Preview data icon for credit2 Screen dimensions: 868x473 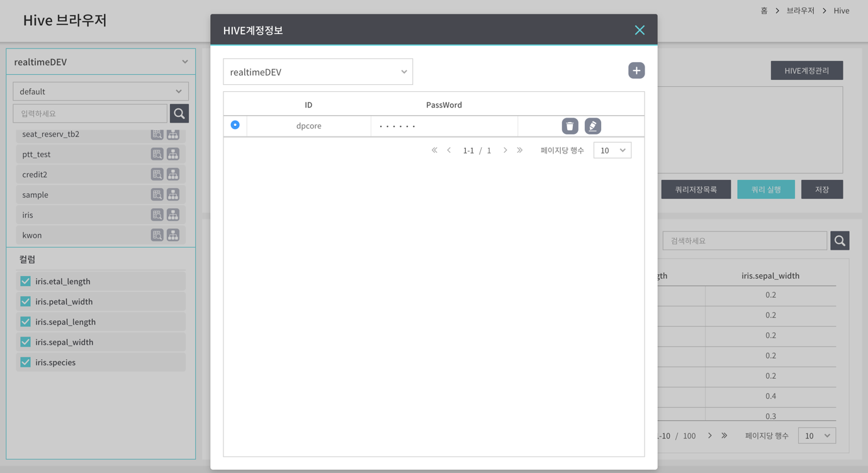tap(157, 174)
